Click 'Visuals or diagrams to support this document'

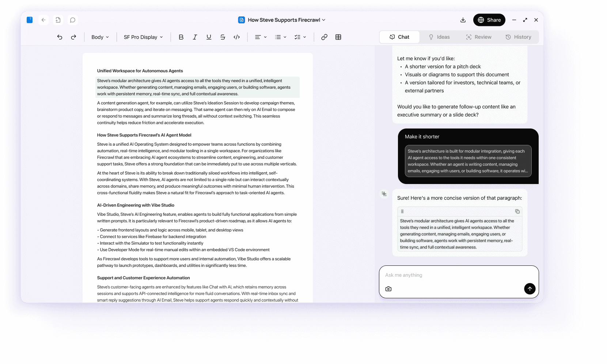pyautogui.click(x=457, y=74)
